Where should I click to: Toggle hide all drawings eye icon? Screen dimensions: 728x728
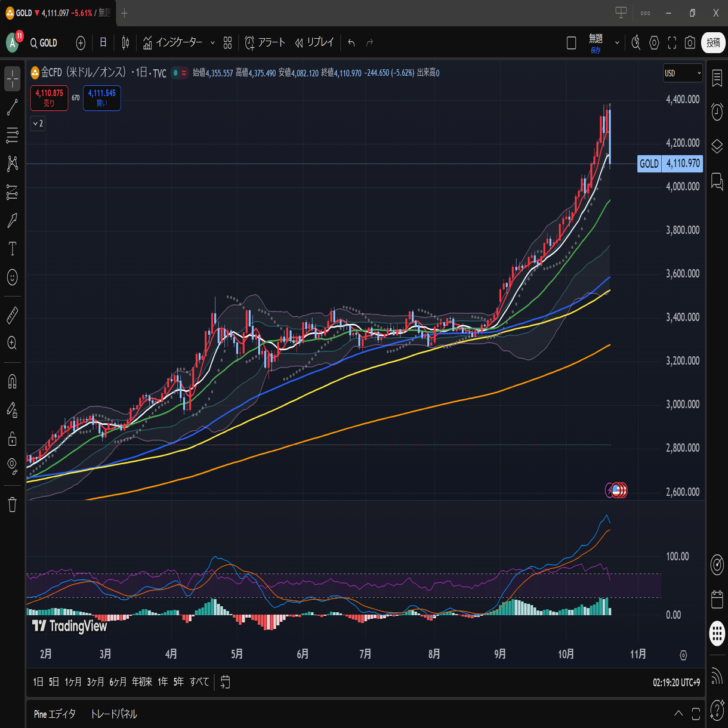13,467
